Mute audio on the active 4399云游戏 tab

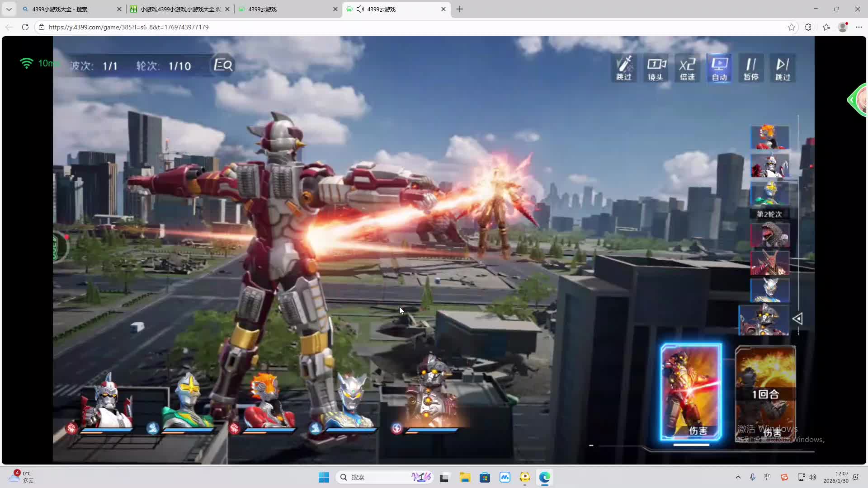tap(360, 9)
